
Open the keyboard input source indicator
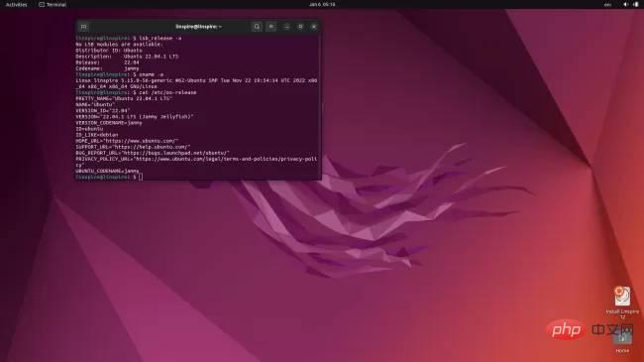pos(608,5)
